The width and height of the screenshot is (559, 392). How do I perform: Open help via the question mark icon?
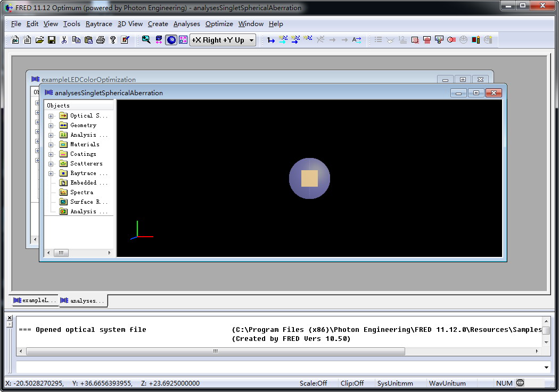click(113, 40)
